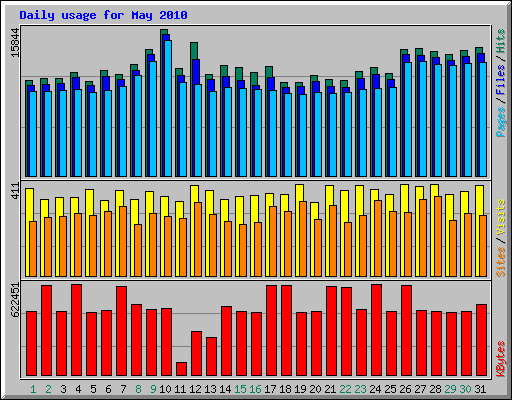Select day label "23" on the x-axis
The height and width of the screenshot is (400, 512).
point(360,389)
